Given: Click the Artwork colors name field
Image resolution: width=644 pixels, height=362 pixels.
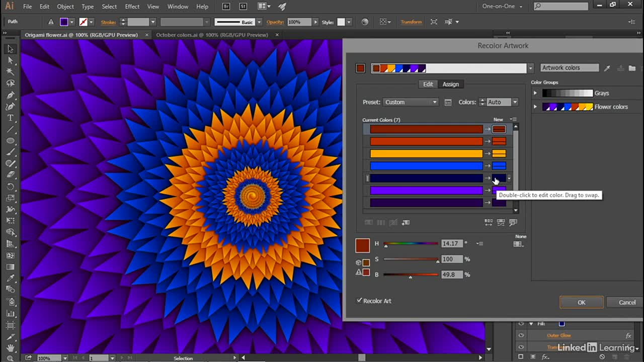Looking at the screenshot, I should coord(570,68).
